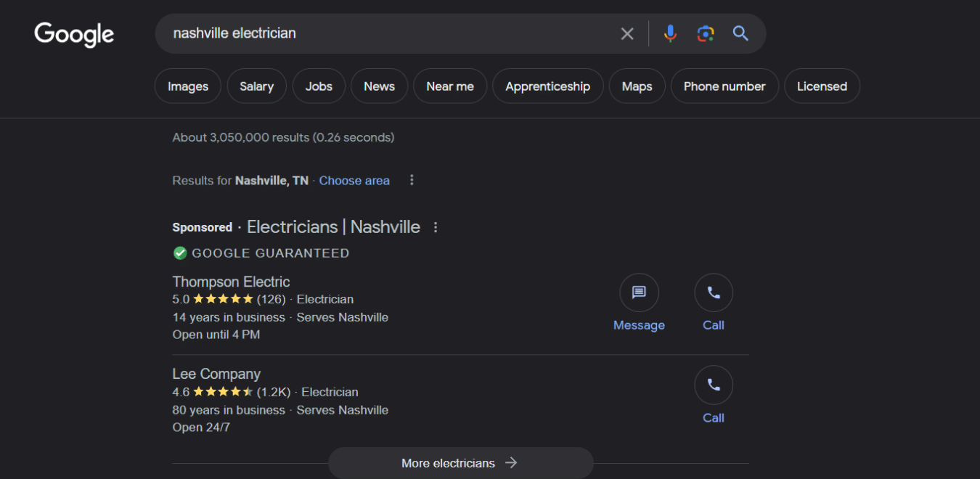Click the Thompson Electric message icon
Image resolution: width=980 pixels, height=479 pixels.
(639, 292)
